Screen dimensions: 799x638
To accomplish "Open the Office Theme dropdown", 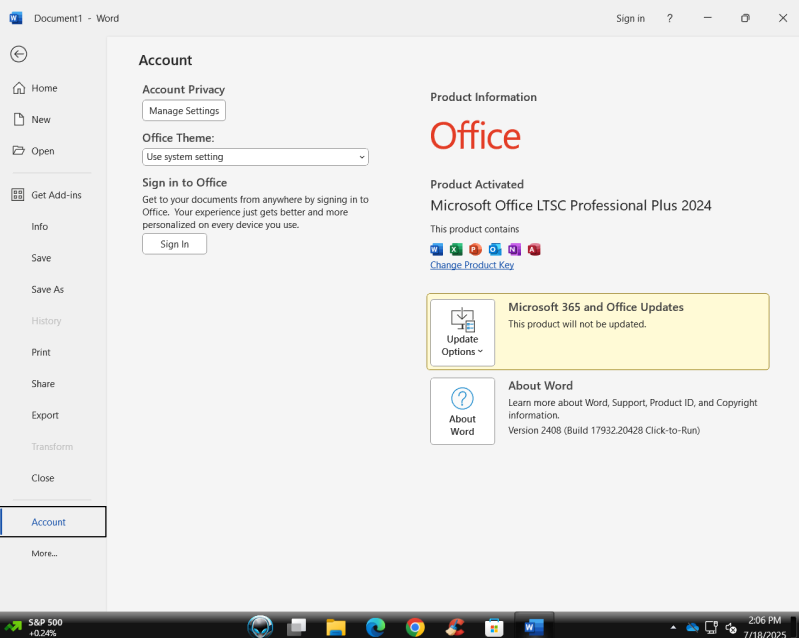I will (255, 157).
